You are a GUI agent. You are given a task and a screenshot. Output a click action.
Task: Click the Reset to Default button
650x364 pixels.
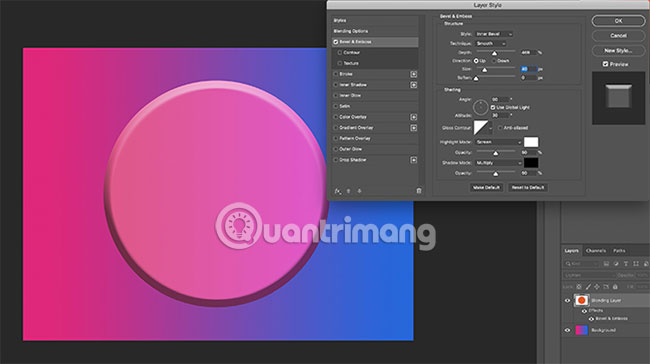[528, 187]
